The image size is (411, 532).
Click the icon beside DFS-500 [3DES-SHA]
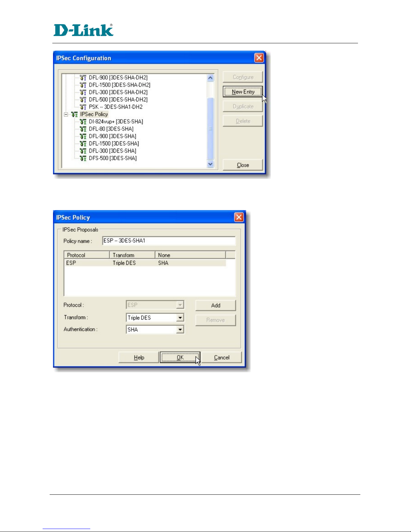point(83,158)
